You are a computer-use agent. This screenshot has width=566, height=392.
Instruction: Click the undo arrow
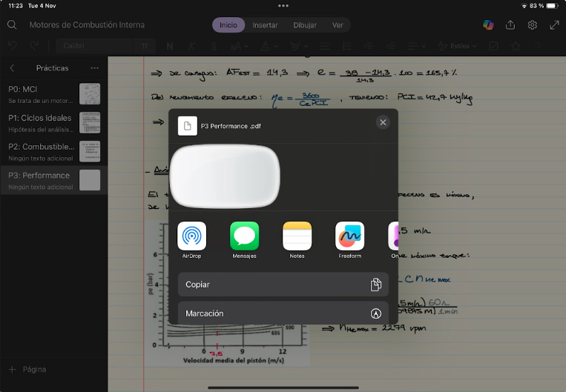13,46
